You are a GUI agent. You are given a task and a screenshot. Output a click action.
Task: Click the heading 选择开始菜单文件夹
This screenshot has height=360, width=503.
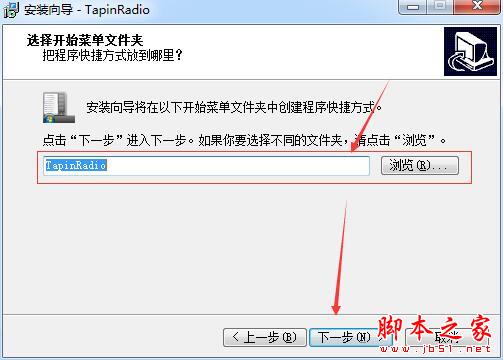[x=85, y=40]
